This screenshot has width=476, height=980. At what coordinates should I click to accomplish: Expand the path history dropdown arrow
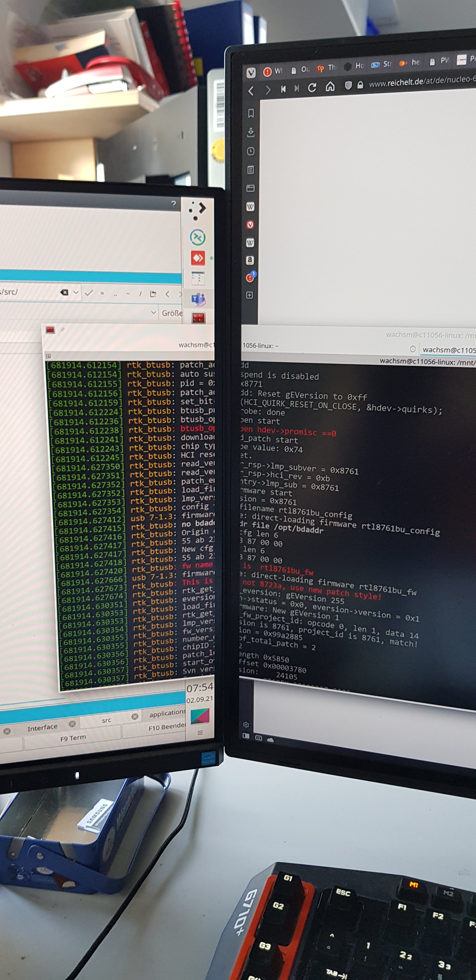pos(76,292)
